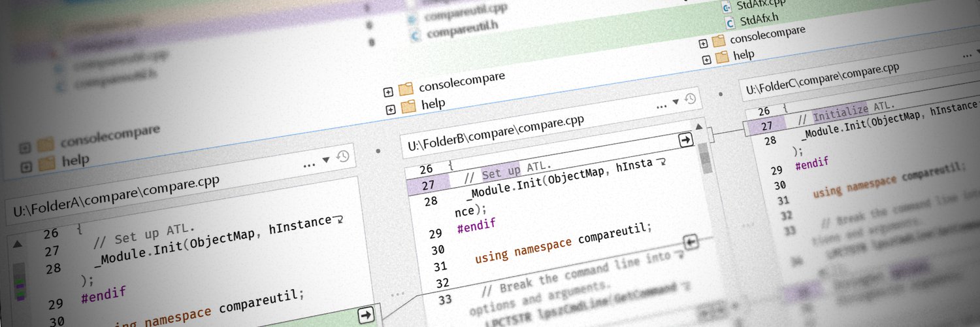980x327 pixels.
Task: Click 'using namespace compareutil;' in FolderB pane
Action: click(563, 243)
